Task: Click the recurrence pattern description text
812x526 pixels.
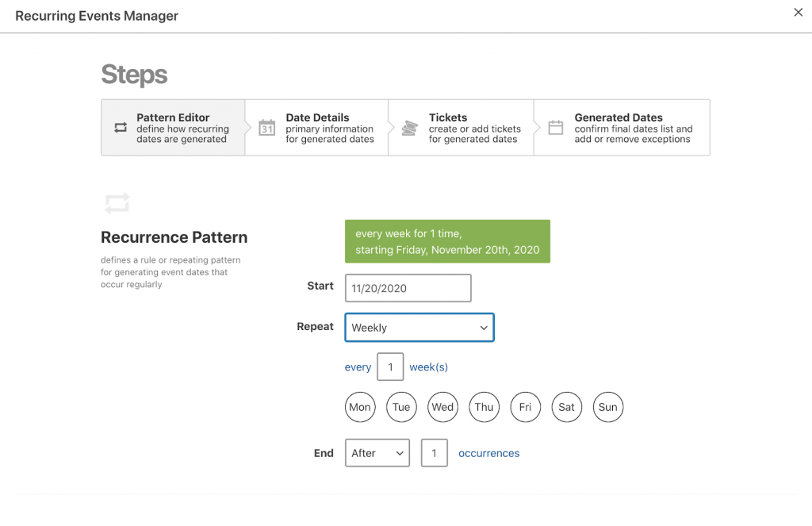Action: [170, 272]
